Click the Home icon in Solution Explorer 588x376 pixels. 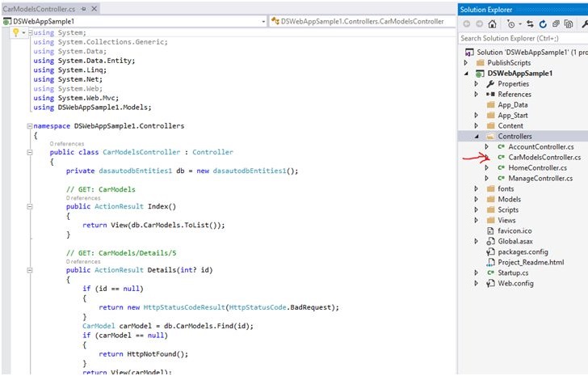click(x=492, y=24)
